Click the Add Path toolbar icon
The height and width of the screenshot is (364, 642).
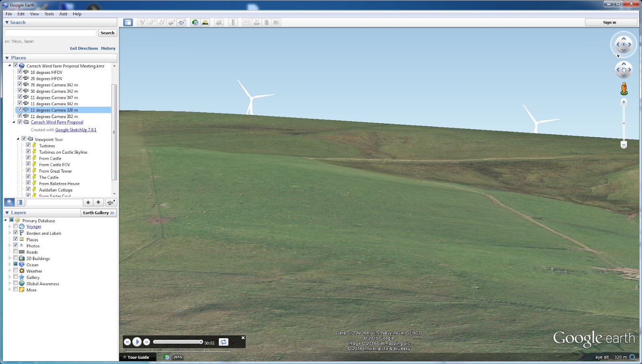click(162, 22)
